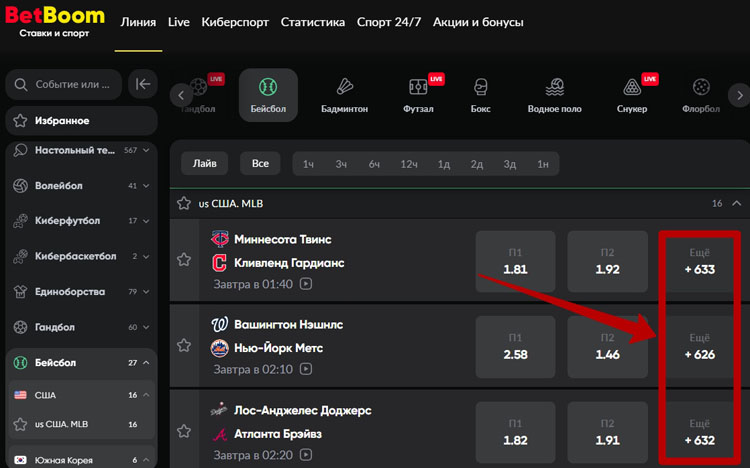Screen dimensions: 750x468
Task: Bet П2 1.92 on Кливленд Гардианс
Action: (607, 261)
